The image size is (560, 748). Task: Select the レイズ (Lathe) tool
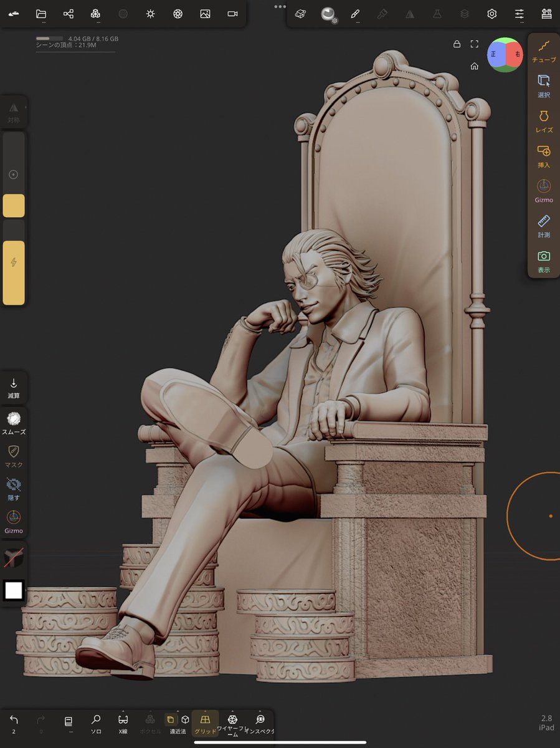click(x=544, y=122)
